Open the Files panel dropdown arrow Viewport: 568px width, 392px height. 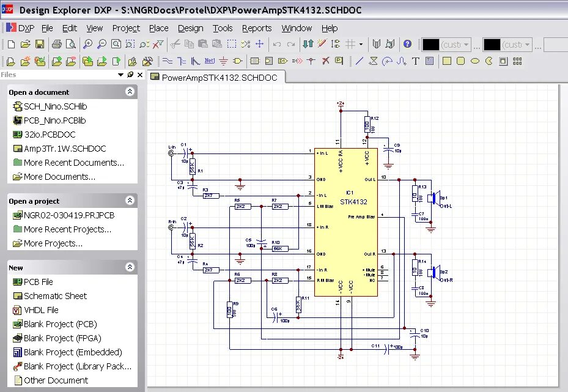120,75
